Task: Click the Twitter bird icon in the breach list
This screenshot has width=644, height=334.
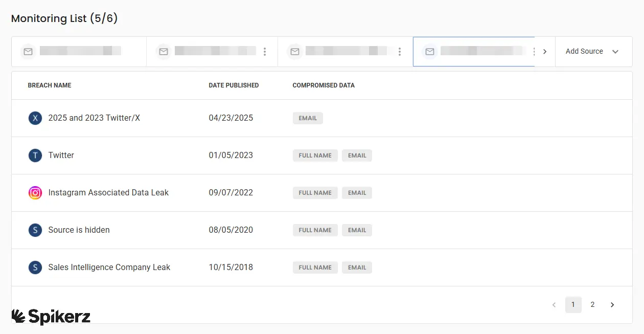Action: [35, 155]
